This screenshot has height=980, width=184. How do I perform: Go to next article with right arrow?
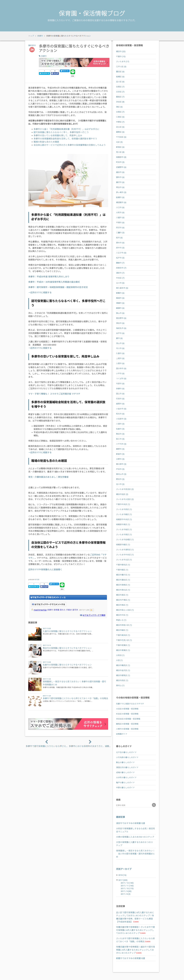[90, 742]
